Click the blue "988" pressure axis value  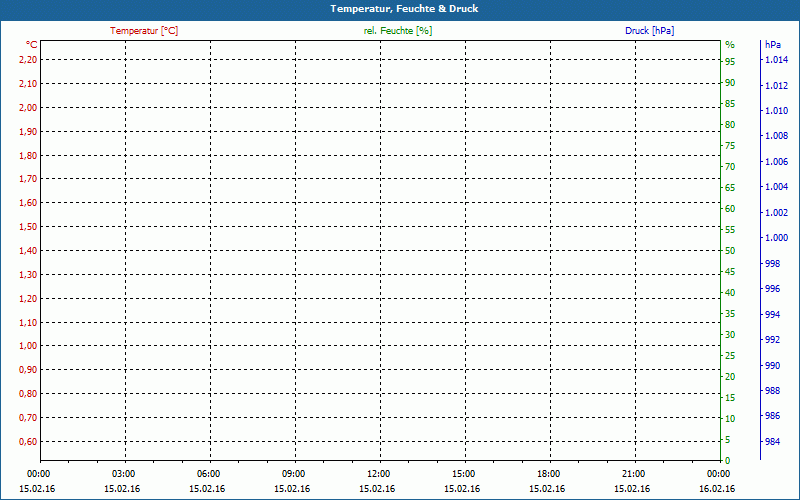click(772, 391)
